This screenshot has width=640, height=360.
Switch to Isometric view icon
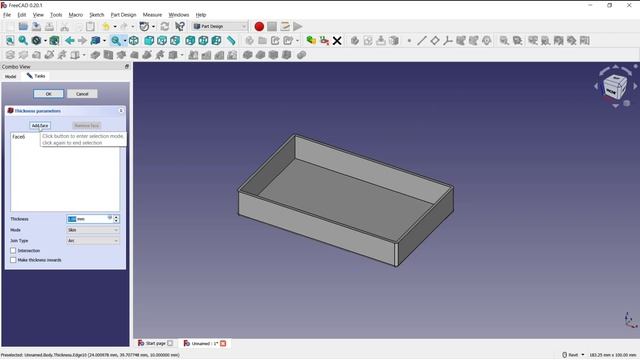coord(134,40)
